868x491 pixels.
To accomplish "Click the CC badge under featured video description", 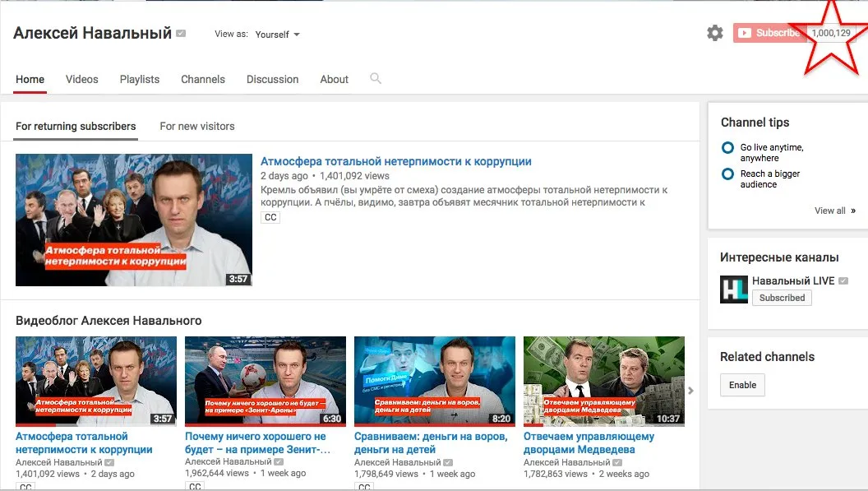I will pos(270,217).
